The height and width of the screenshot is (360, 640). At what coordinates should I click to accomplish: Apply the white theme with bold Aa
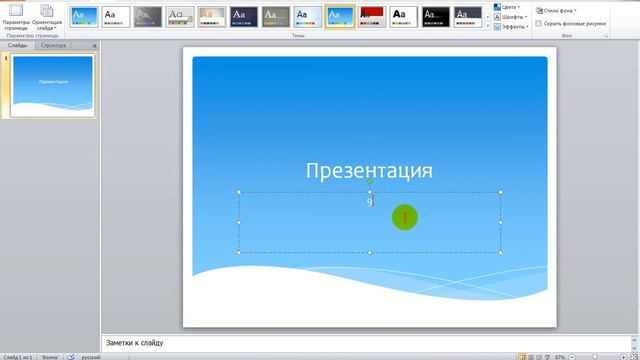click(404, 17)
